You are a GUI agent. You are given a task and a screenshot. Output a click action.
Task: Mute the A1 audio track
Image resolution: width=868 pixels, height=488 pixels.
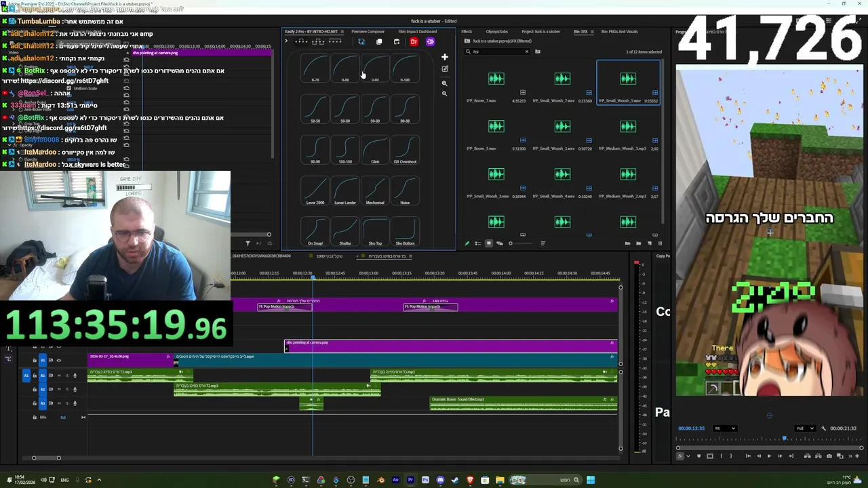click(x=59, y=375)
